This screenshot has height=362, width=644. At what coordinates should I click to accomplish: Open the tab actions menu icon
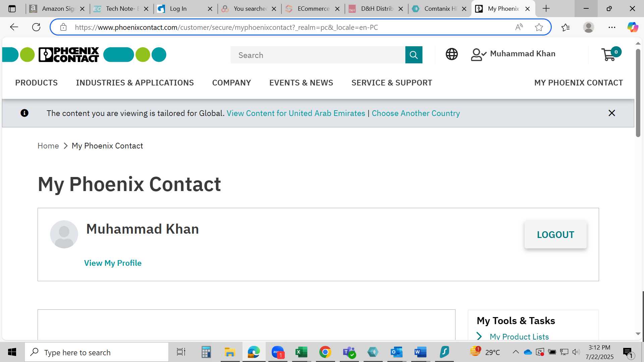[12, 9]
